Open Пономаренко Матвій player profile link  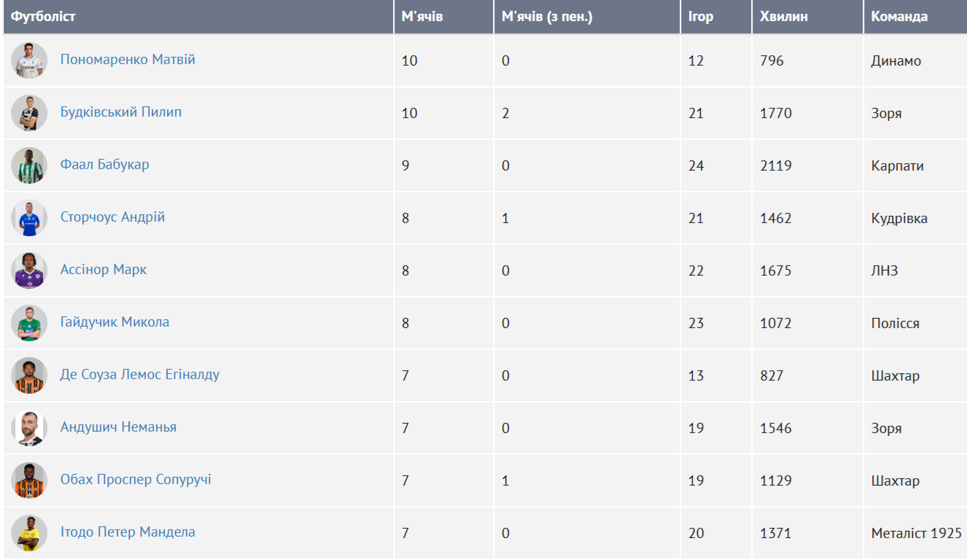point(128,60)
